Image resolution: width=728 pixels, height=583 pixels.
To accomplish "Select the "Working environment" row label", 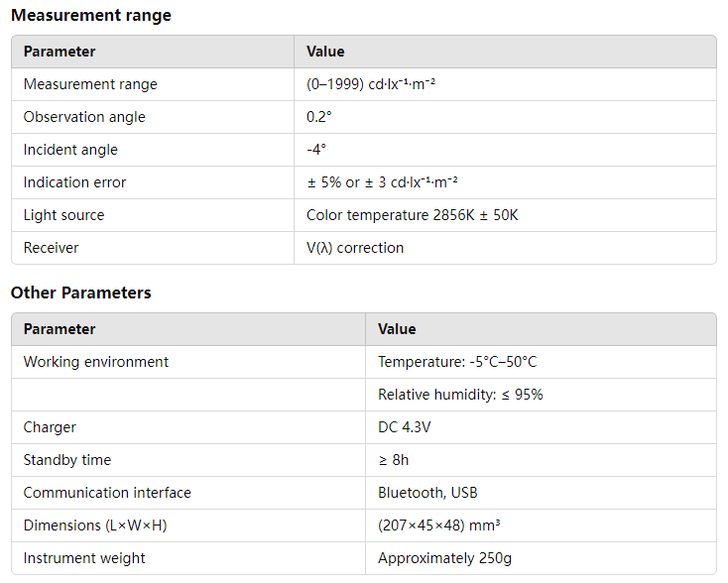I will coord(96,362).
